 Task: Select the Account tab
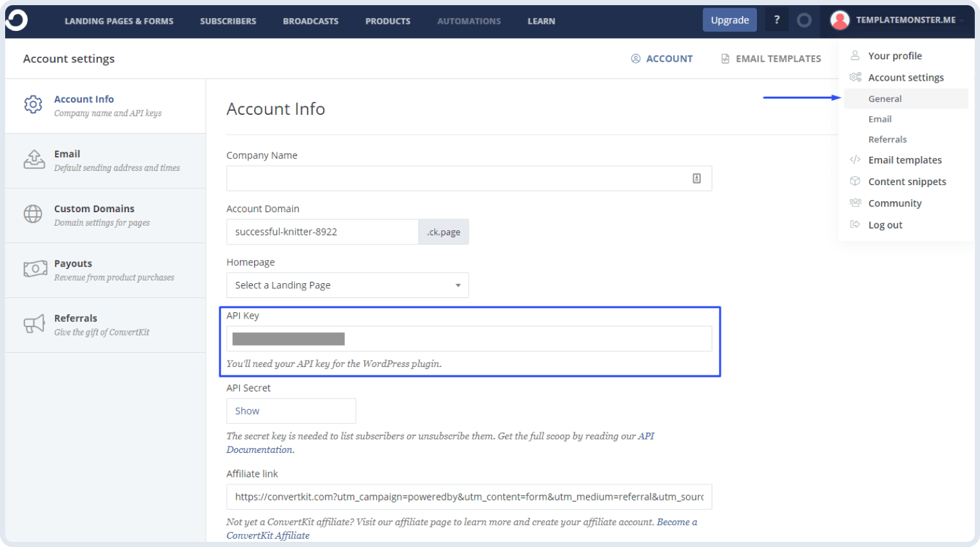[662, 58]
